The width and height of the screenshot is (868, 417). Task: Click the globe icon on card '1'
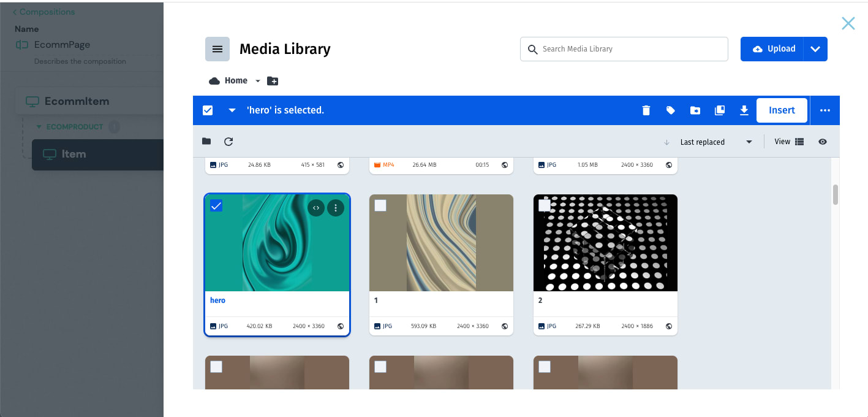pos(505,326)
